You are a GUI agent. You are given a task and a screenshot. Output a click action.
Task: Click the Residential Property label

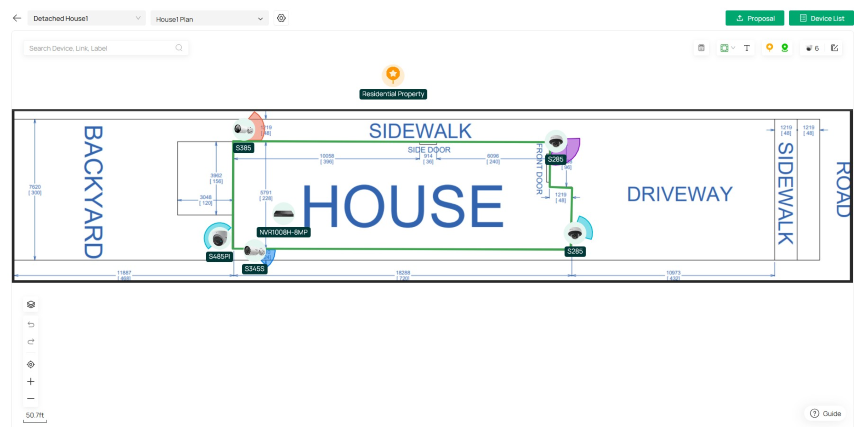(393, 94)
